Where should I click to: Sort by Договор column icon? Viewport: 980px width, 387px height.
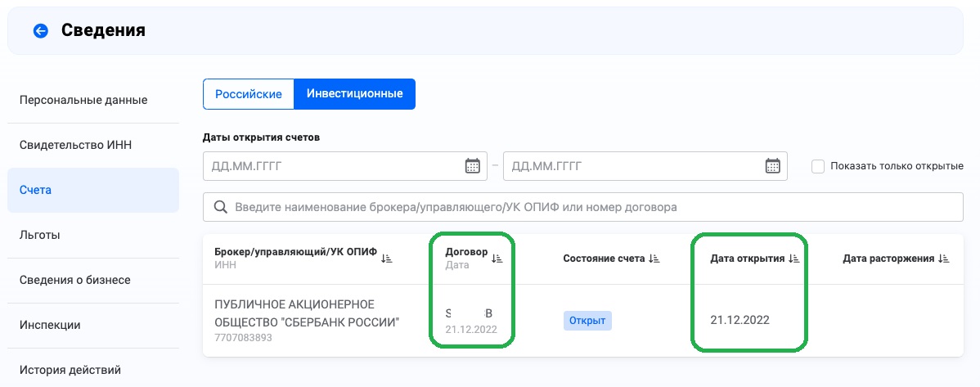497,259
